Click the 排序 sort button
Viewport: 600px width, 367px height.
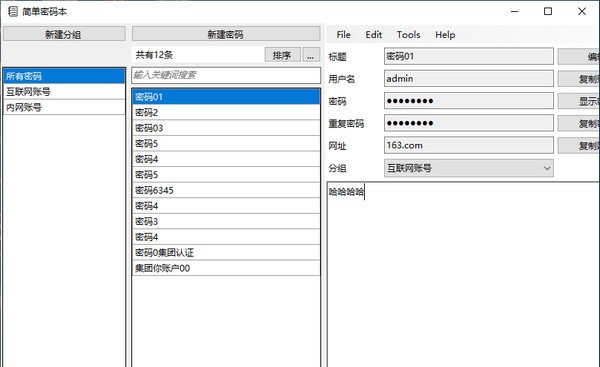(x=282, y=55)
